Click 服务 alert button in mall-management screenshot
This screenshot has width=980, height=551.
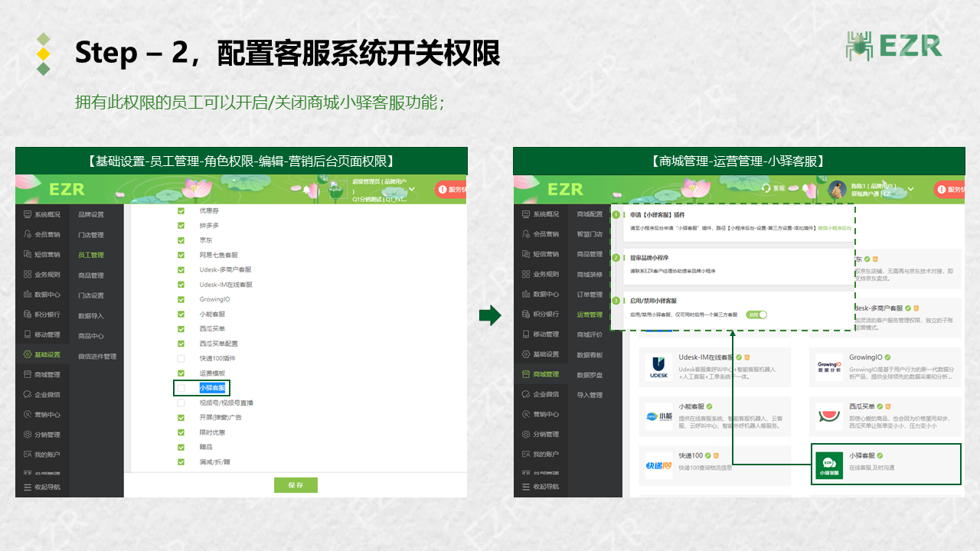tap(949, 189)
